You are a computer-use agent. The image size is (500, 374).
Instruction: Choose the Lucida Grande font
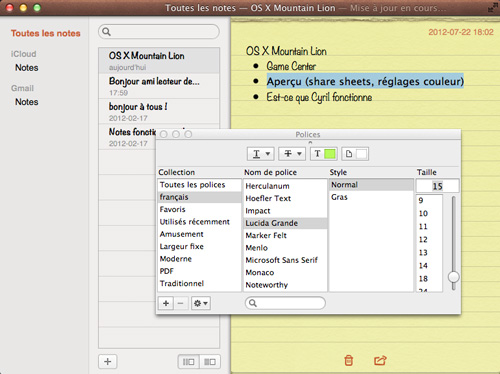click(x=285, y=223)
